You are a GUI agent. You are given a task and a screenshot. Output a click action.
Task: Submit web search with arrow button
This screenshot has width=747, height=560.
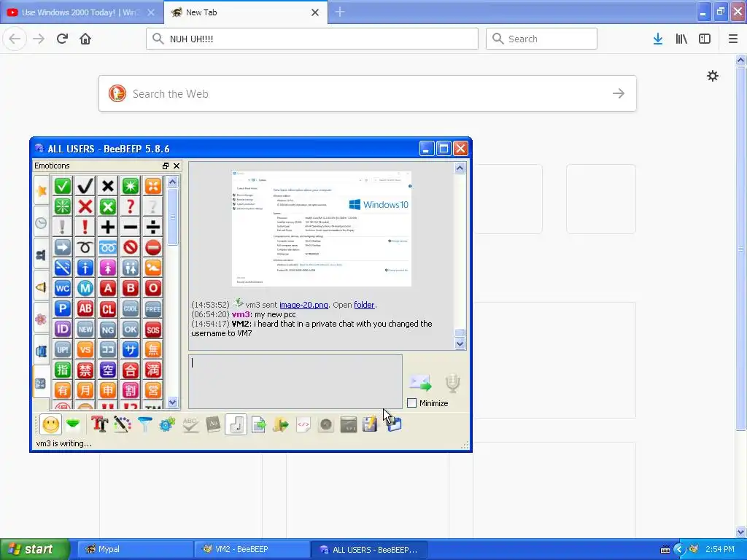pos(619,93)
